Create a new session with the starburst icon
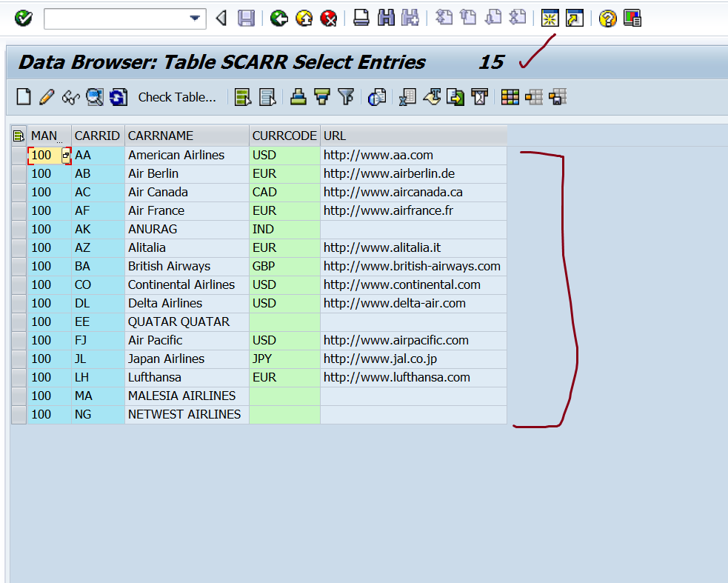This screenshot has width=728, height=583. pos(550,19)
